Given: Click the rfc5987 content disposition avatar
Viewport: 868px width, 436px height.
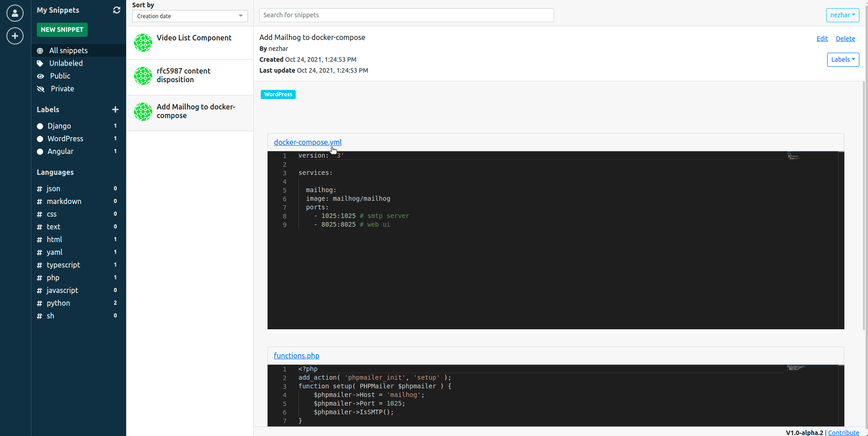Looking at the screenshot, I should pos(143,76).
